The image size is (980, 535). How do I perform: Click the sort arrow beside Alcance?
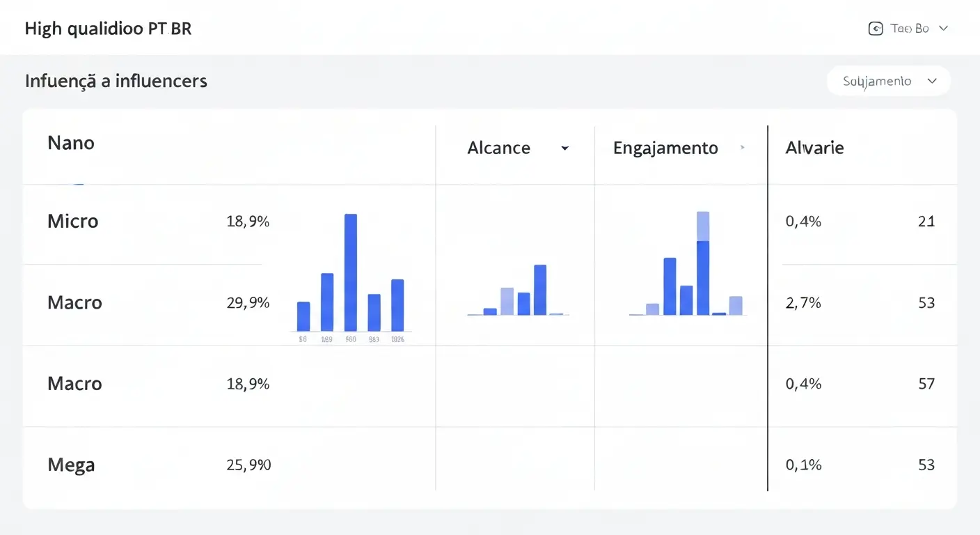point(565,148)
